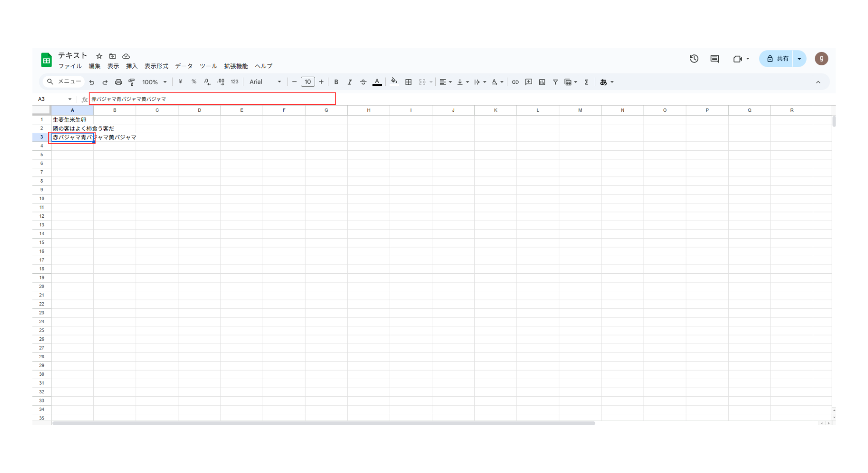Viewport: 868px width, 473px height.
Task: Activate the paint format roller
Action: 132,82
